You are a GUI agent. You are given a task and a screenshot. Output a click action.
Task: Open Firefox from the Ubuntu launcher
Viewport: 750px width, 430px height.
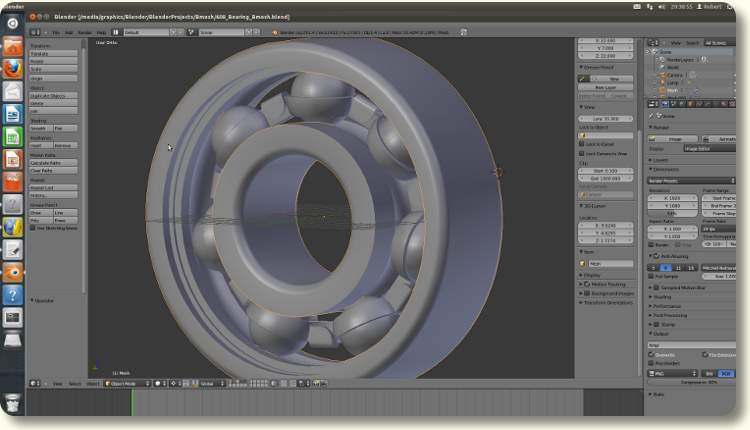pyautogui.click(x=13, y=69)
